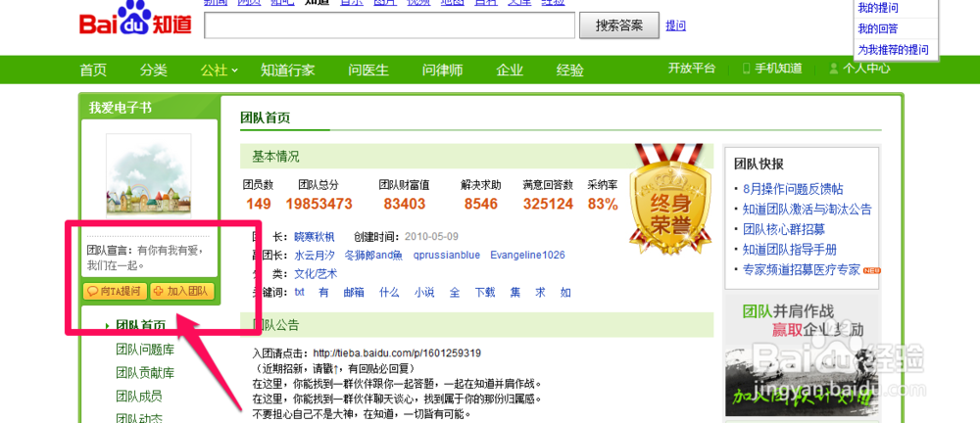This screenshot has width=980, height=423.
Task: Open 知道行家 navigation item
Action: coord(287,70)
